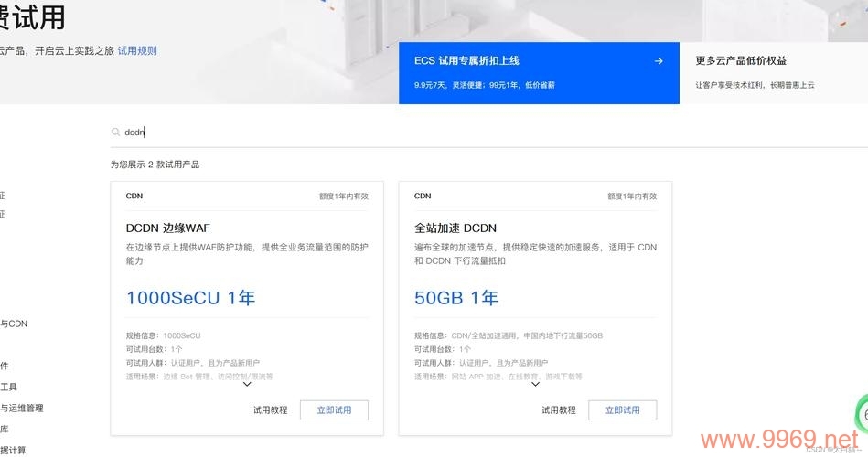Open the 试用规则 link
The height and width of the screenshot is (457, 868).
tap(137, 51)
